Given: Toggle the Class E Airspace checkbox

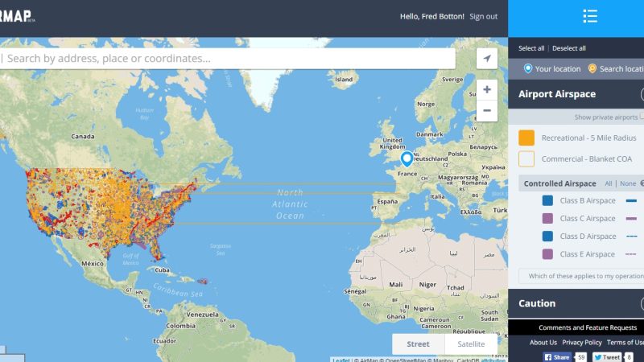Looking at the screenshot, I should (x=547, y=254).
